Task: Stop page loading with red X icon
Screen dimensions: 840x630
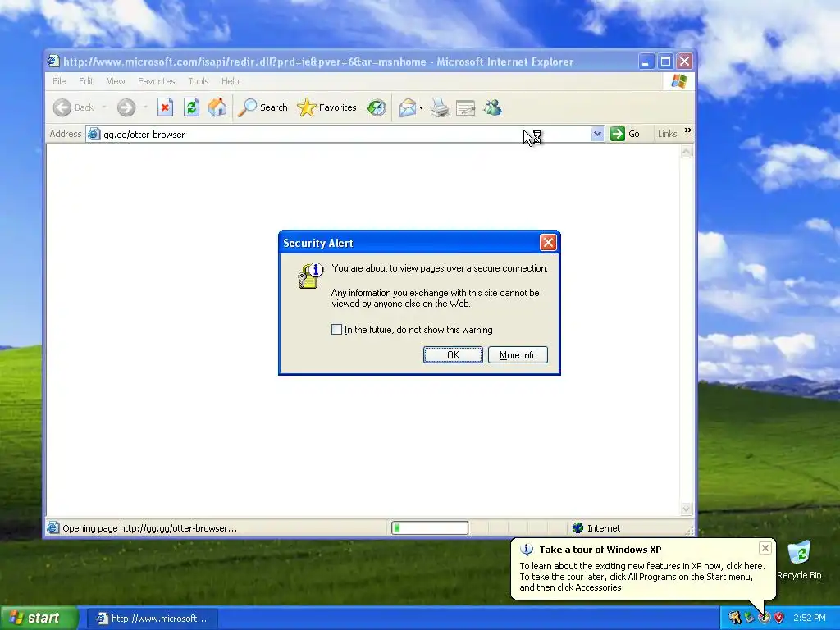Action: point(165,107)
